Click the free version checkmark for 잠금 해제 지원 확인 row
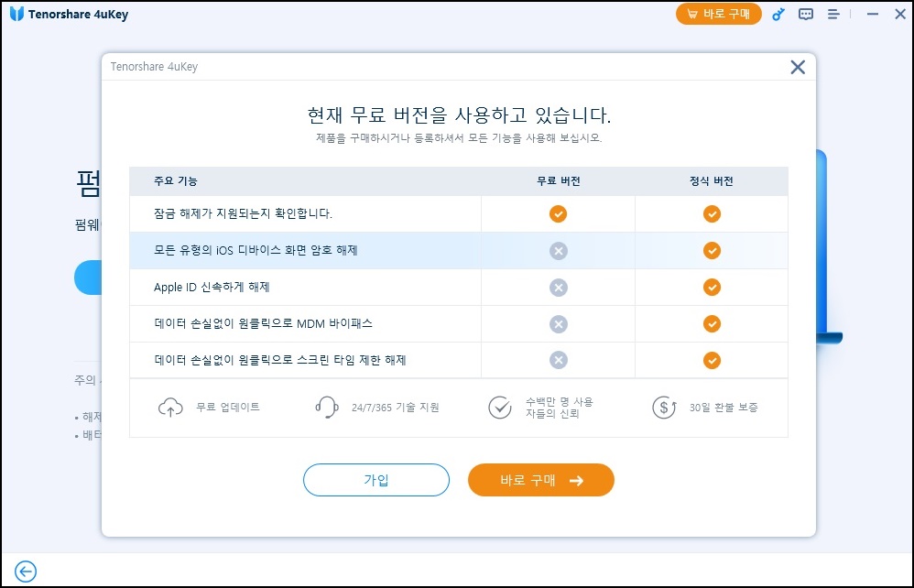Viewport: 914px width, 588px height. pyautogui.click(x=558, y=214)
